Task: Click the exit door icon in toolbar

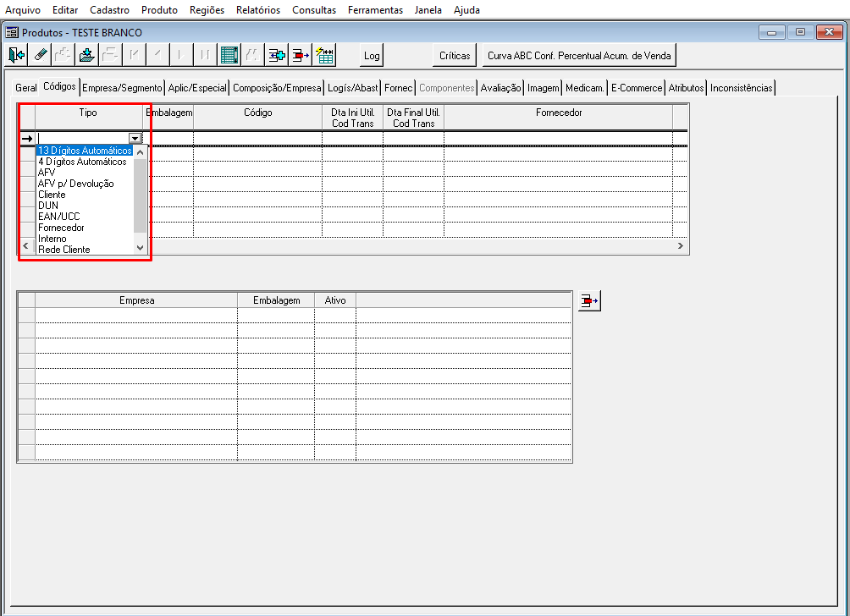Action: point(17,55)
